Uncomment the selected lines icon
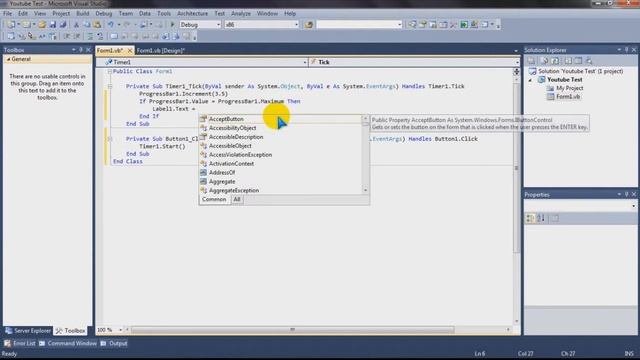Viewport: 640px width, 360px height. tap(100, 36)
